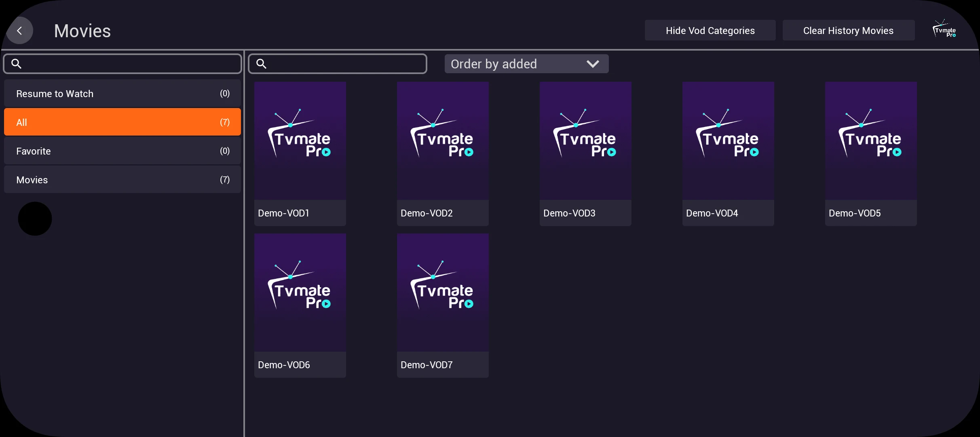This screenshot has width=980, height=437.
Task: Click the Demo-VOD7 title text
Action: (x=427, y=365)
